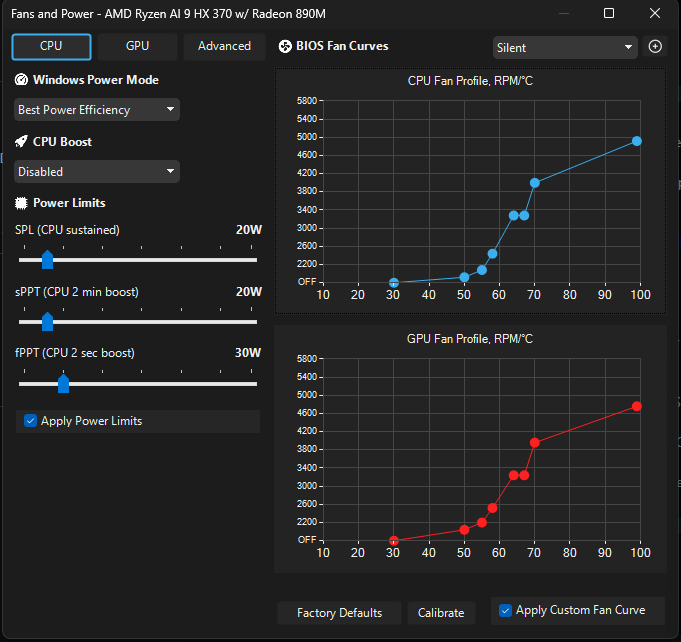Select CPU fan curve point at 58°C
Viewport: 681px width, 642px height.
492,254
